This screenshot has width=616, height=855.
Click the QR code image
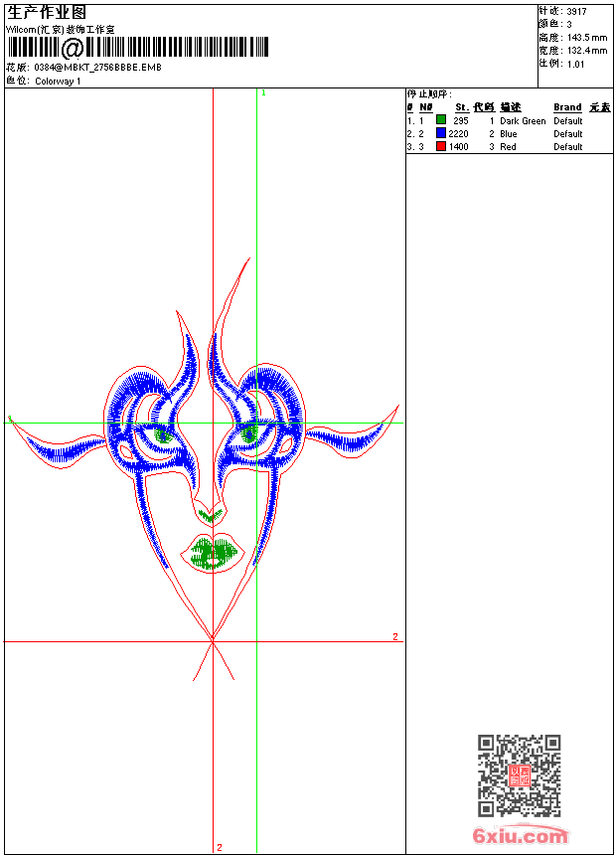(x=519, y=775)
